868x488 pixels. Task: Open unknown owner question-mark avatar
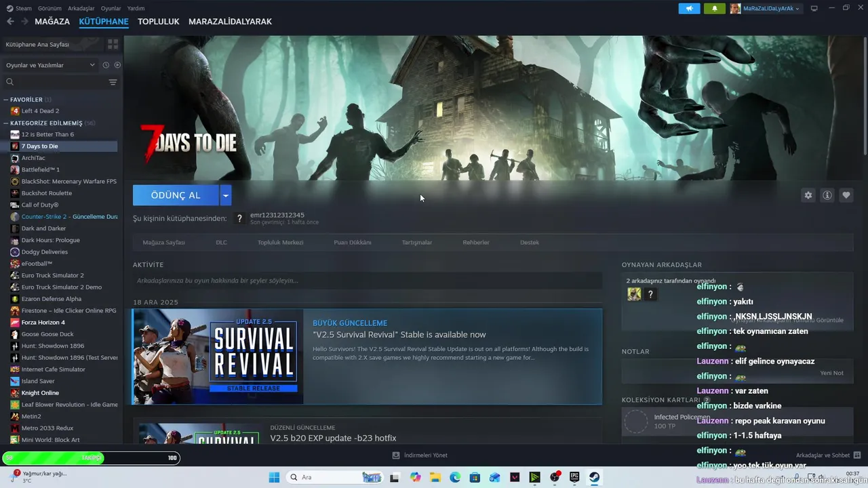[x=239, y=218]
